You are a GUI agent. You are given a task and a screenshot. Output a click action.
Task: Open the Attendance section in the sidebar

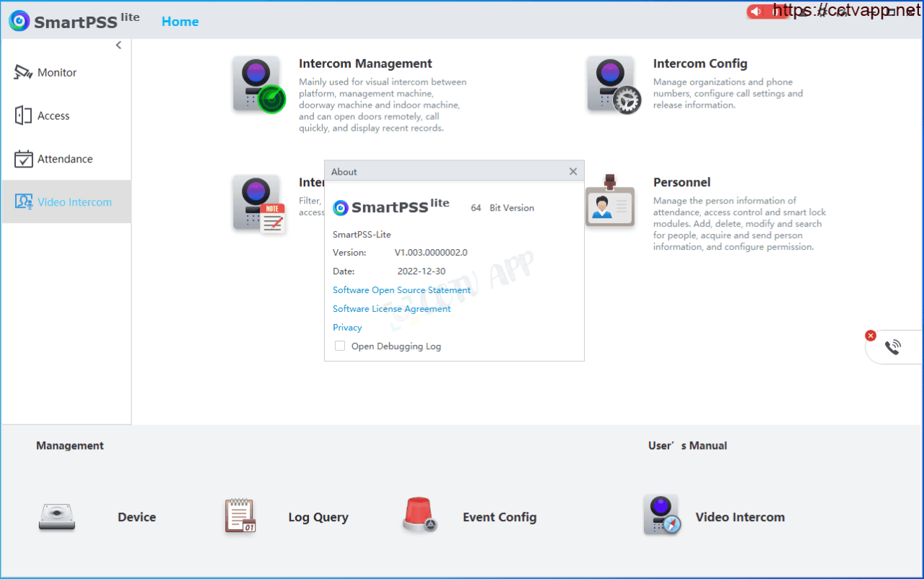click(x=53, y=159)
